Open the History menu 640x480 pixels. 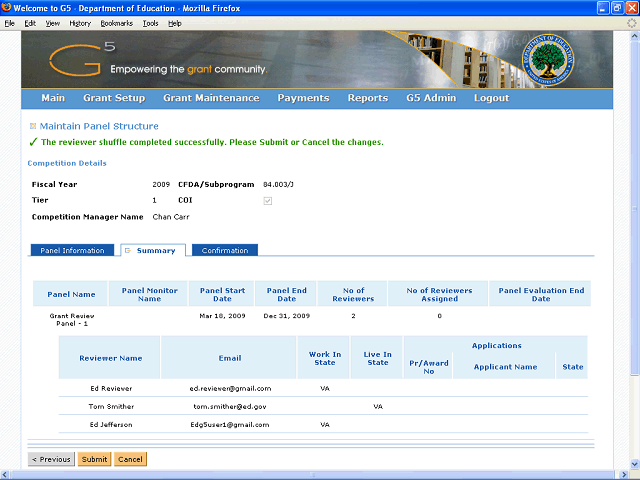80,22
